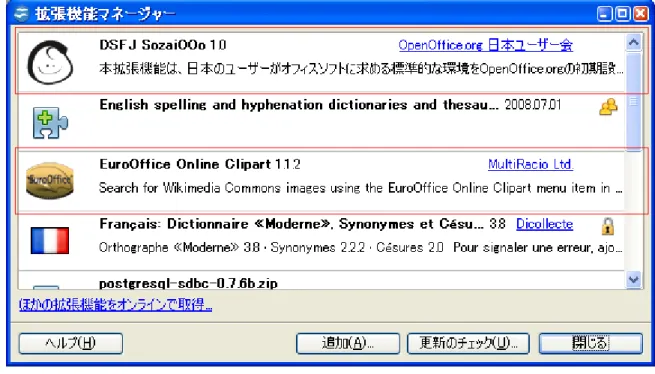Click the padlock icon beside the Français dictionary

pos(608,226)
